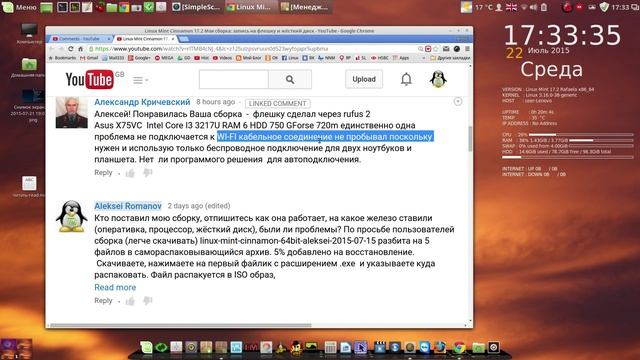Screen dimensions: 640x360
Task: Switch to SimpleScreenRecorder taskbar window
Action: (196, 7)
